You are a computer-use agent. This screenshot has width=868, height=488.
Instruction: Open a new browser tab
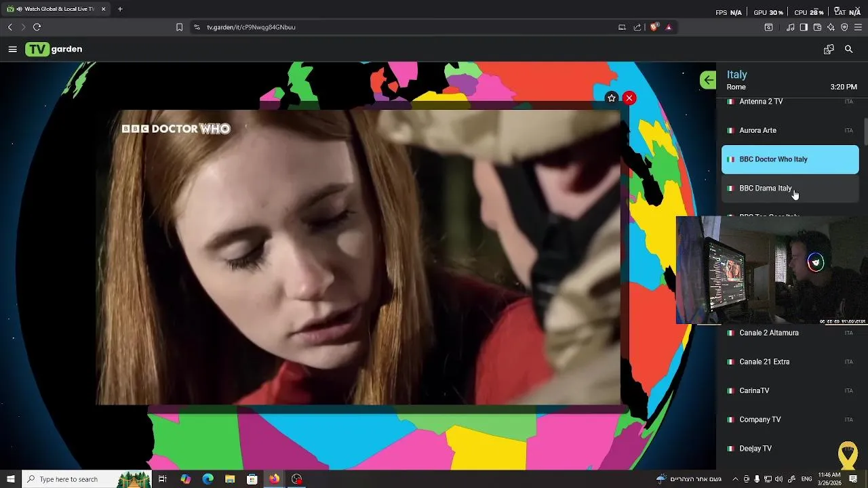(120, 9)
